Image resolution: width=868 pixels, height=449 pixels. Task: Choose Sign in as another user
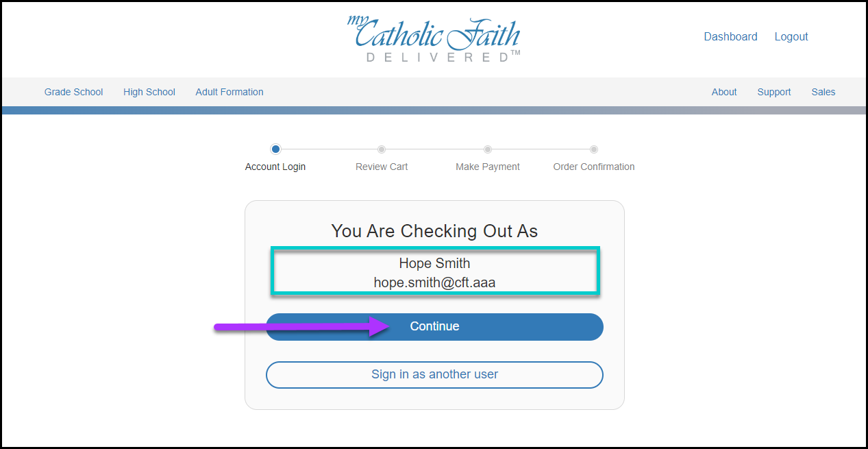[434, 375]
